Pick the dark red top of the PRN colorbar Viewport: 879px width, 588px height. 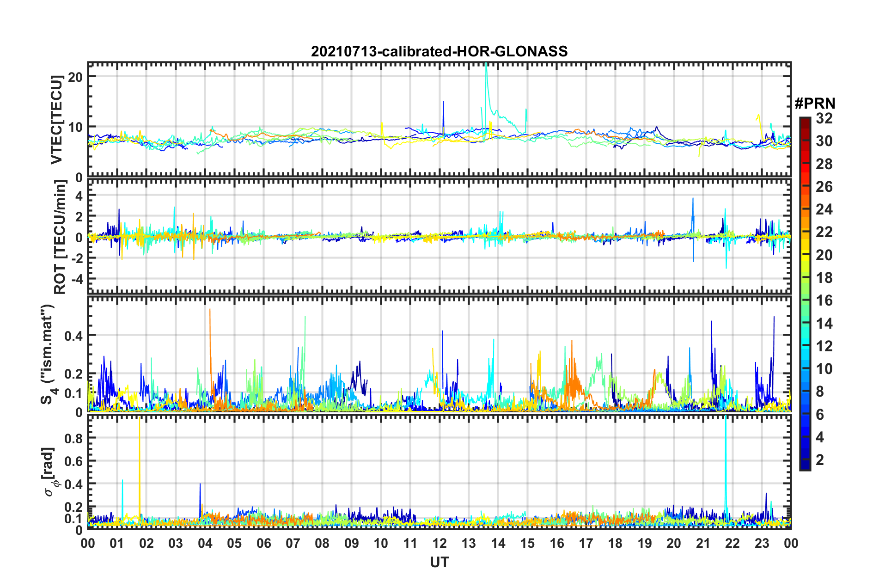coord(805,120)
